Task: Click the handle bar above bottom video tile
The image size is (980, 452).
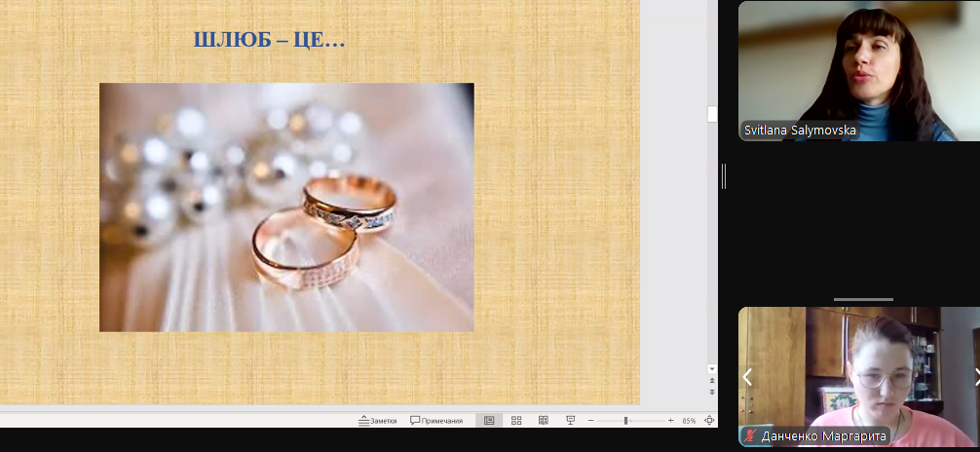Action: [863, 299]
